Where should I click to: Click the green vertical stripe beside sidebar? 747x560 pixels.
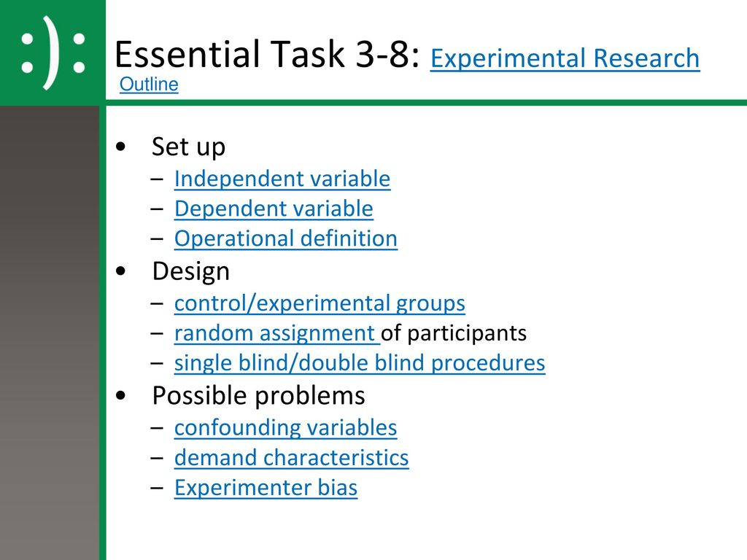pyautogui.click(x=102, y=332)
